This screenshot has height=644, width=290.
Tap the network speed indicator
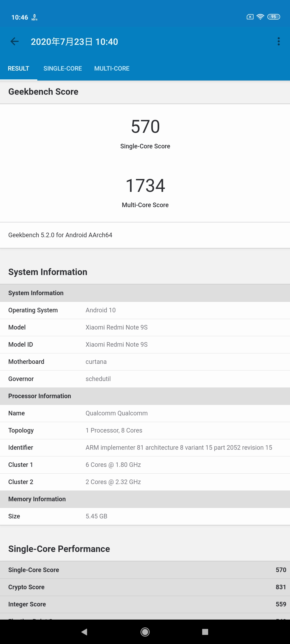(x=34, y=17)
